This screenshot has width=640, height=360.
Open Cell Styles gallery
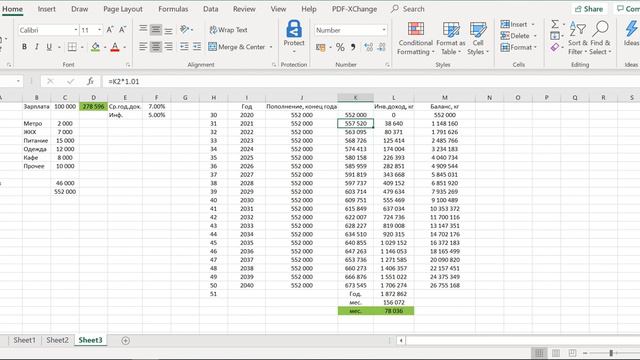pyautogui.click(x=478, y=38)
